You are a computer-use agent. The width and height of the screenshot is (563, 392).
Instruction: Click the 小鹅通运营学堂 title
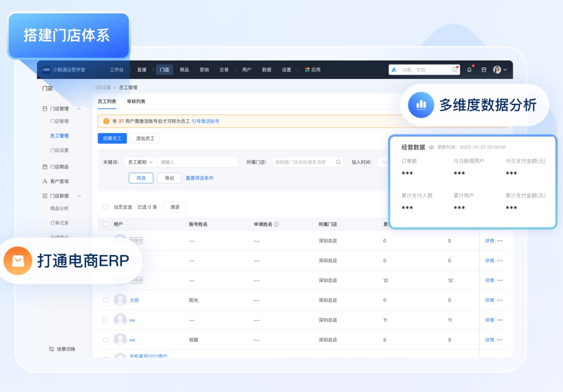point(69,70)
